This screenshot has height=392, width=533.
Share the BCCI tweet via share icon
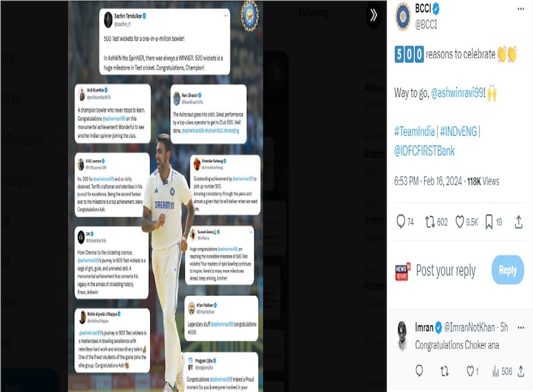click(x=518, y=222)
